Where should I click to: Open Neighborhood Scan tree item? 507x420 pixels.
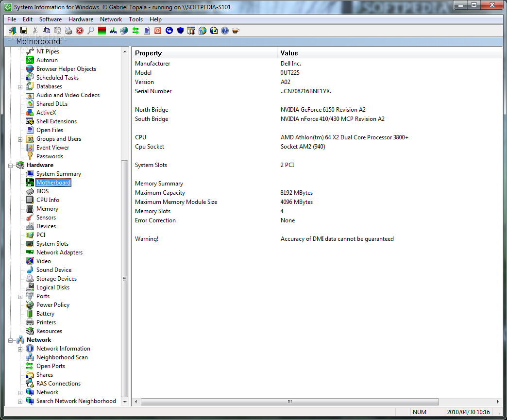click(62, 357)
